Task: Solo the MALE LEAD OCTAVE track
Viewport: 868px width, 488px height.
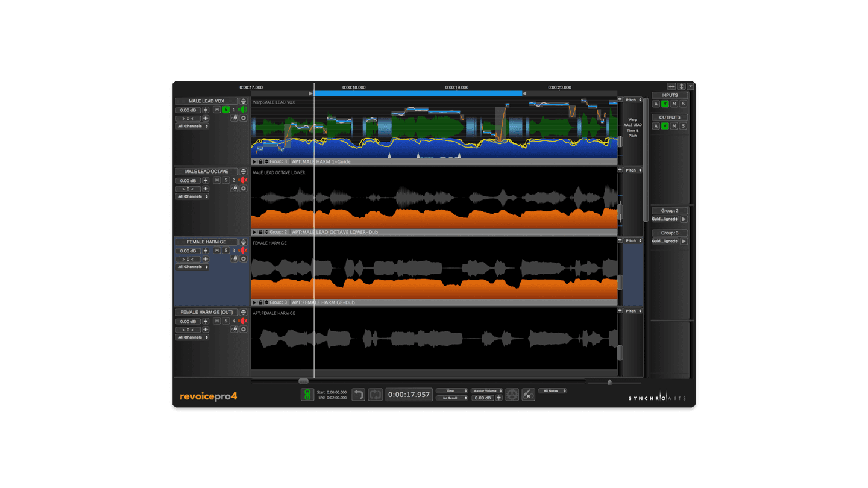Action: (x=226, y=180)
